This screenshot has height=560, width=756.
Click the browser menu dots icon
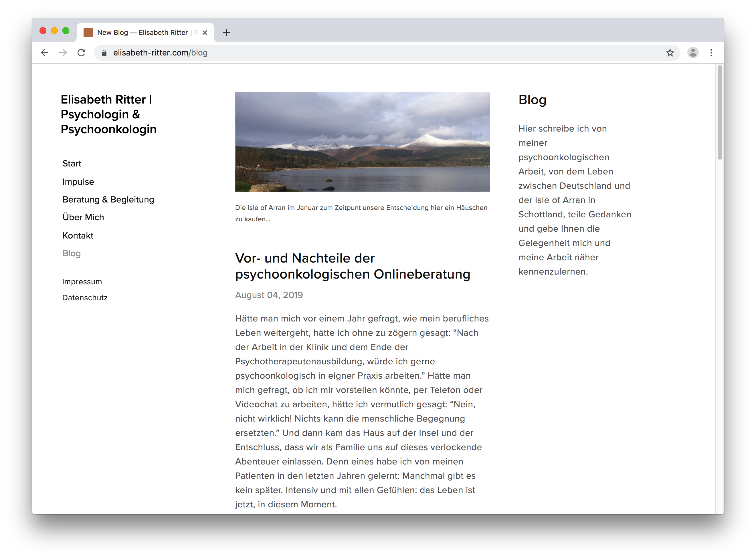tap(711, 52)
